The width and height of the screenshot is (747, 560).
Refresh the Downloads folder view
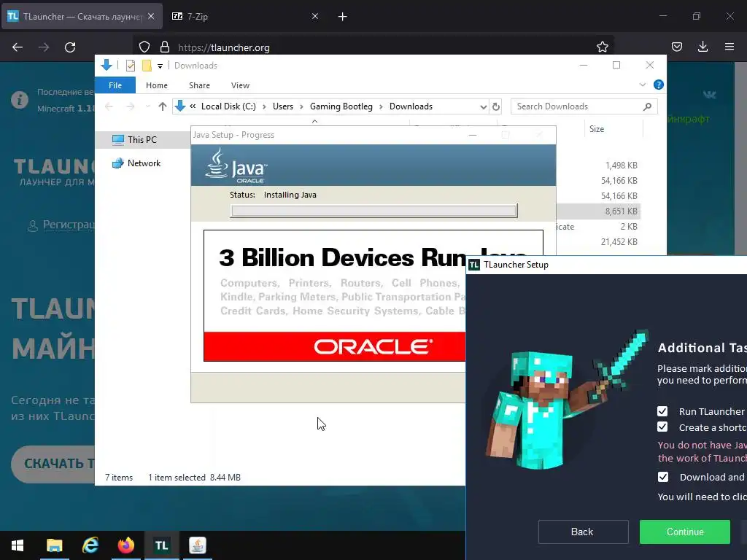(496, 106)
